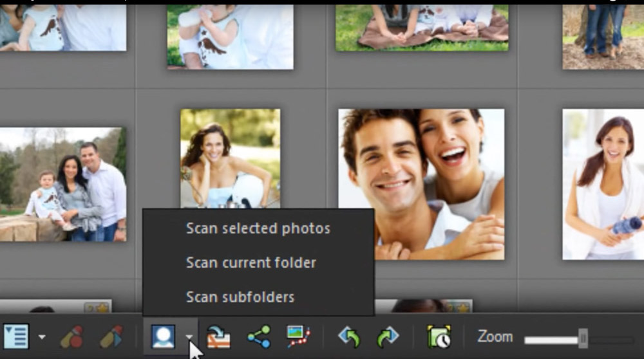
Task: Click the Zoom slider handle
Action: click(x=583, y=338)
